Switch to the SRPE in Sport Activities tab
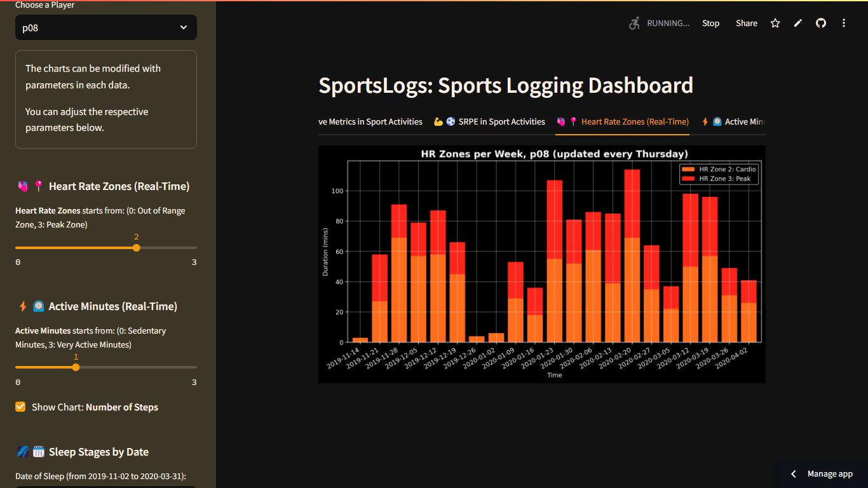868x488 pixels. (489, 121)
